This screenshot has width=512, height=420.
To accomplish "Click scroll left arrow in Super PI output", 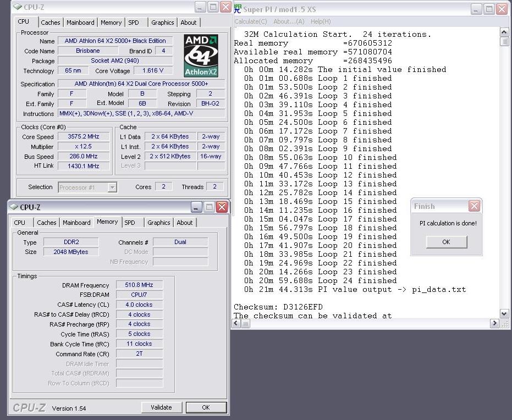I will (x=236, y=323).
